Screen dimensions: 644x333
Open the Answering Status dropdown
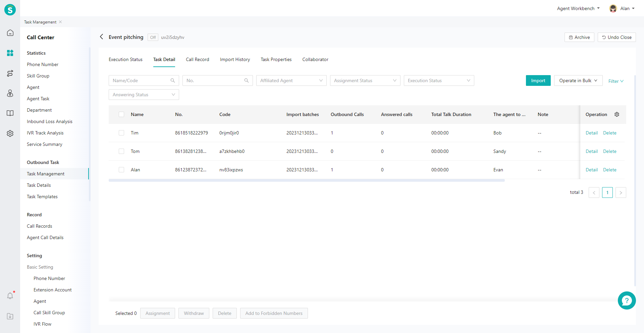click(144, 95)
